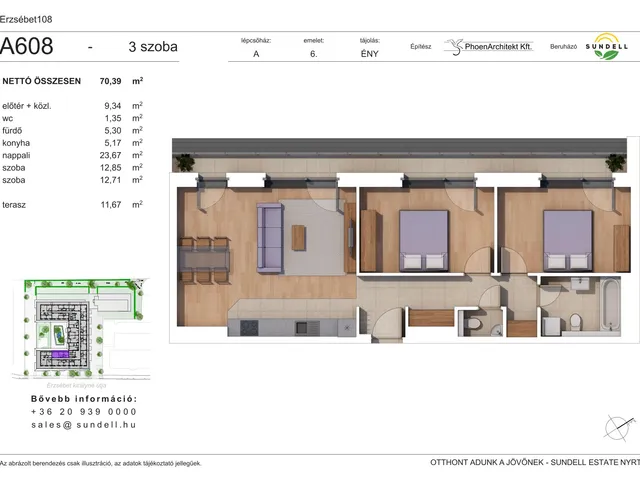This screenshot has width=640, height=480.
Task: Click the coffee table on the rug
Action: (x=298, y=238)
